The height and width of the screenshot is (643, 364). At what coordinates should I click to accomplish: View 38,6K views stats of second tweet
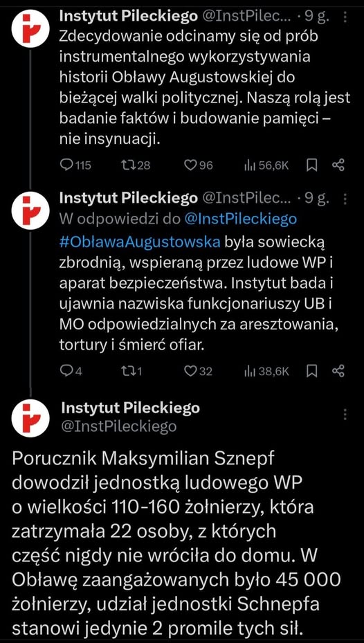266,371
